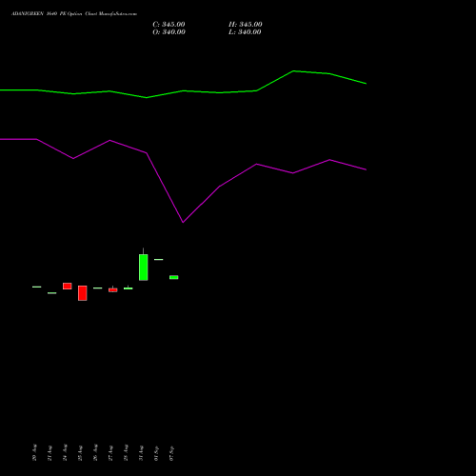Click the 31 Aug date axis label
Image resolution: width=476 pixels, height=476 pixels.
coord(141,453)
